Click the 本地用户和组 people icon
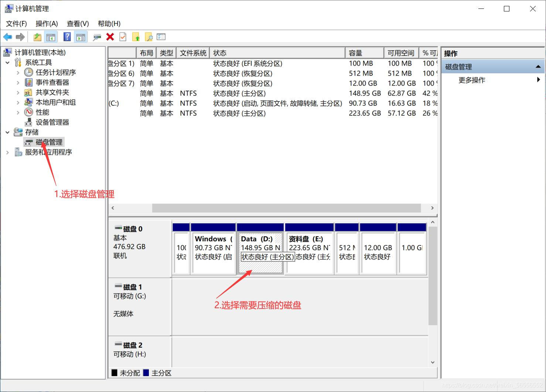Screen dimensions: 546x392 pyautogui.click(x=28, y=102)
